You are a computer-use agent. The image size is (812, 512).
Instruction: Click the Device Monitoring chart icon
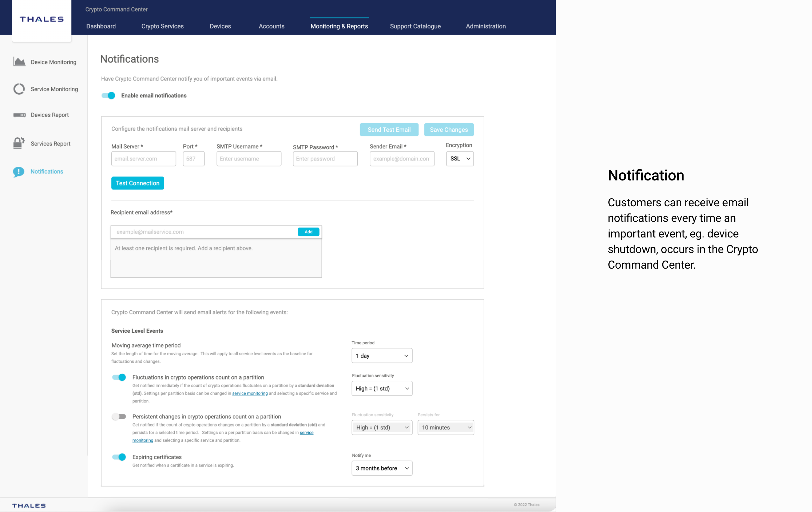pos(19,62)
